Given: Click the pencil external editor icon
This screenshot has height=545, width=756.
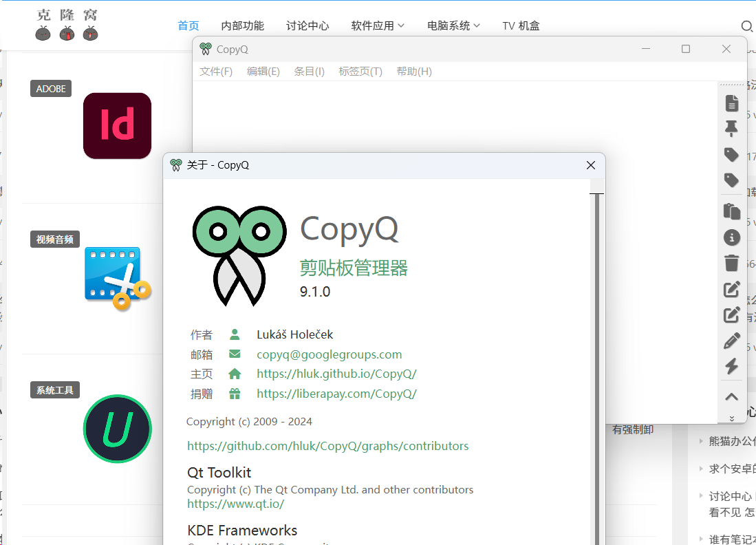Looking at the screenshot, I should (731, 341).
